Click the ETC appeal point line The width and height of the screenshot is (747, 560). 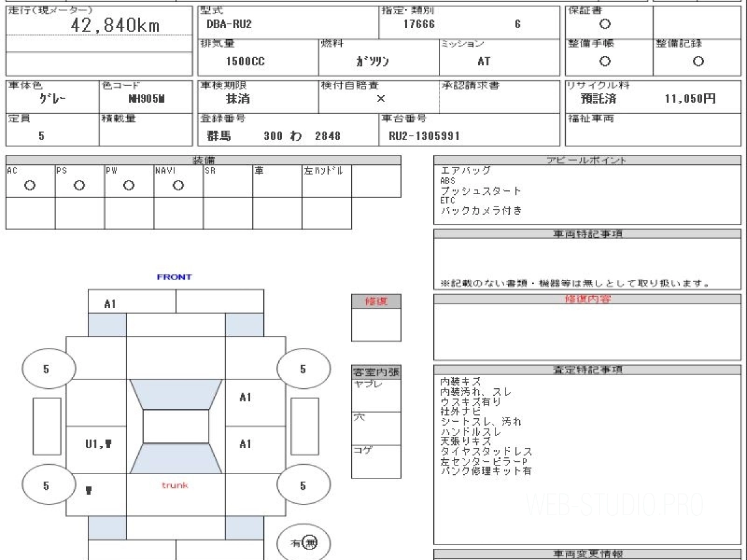[x=448, y=201]
